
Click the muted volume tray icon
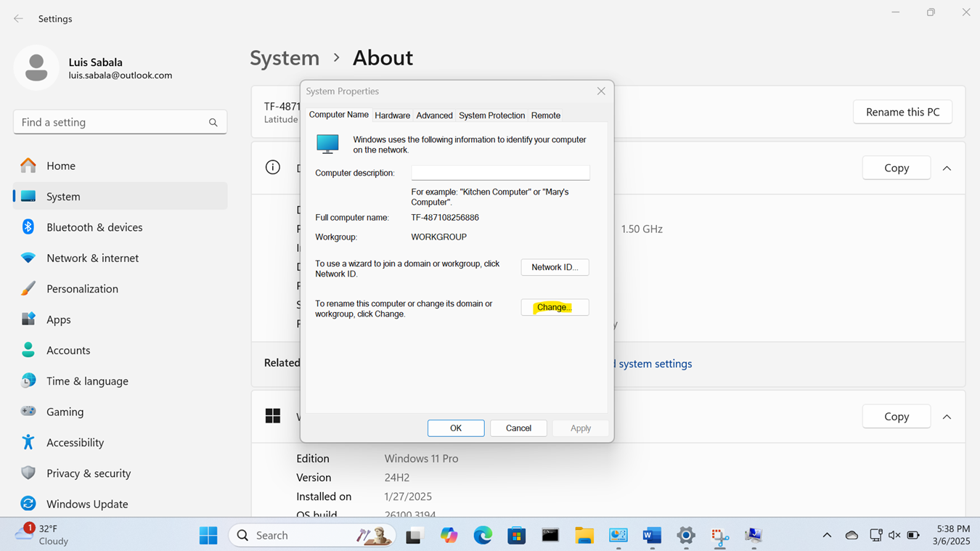click(894, 536)
